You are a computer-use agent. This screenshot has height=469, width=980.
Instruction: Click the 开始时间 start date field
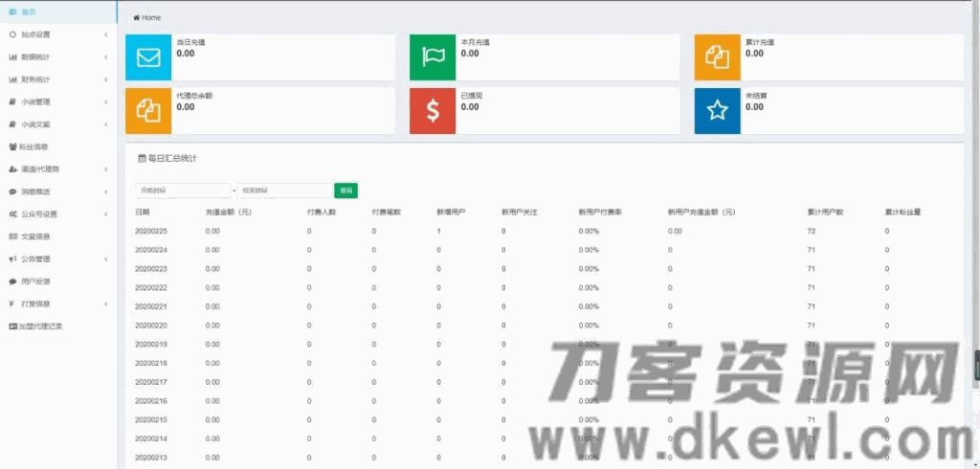click(x=182, y=190)
